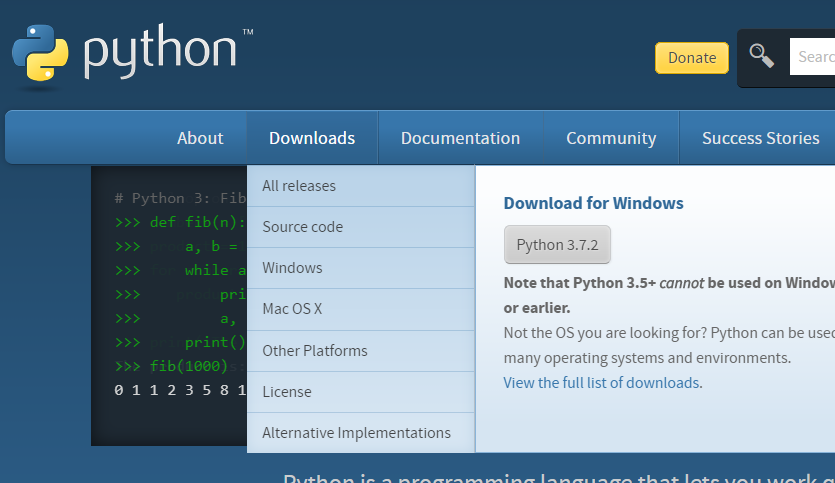This screenshot has height=483, width=835.
Task: Select All releases from Downloads submenu
Action: (361, 186)
